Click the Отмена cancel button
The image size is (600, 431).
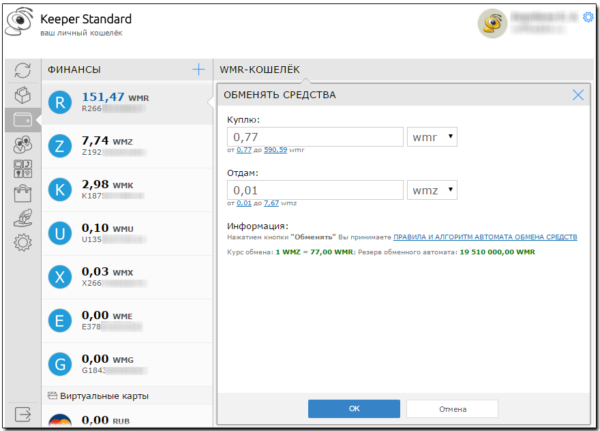click(x=452, y=409)
